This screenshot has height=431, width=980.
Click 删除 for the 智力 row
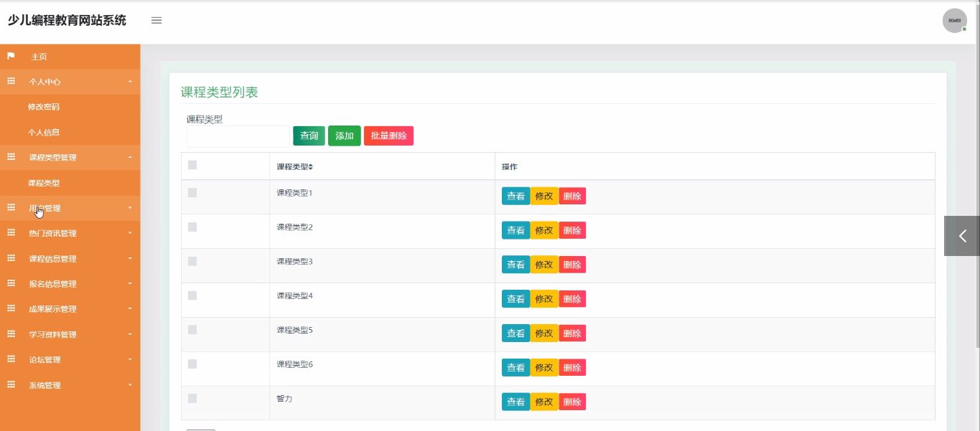[572, 402]
